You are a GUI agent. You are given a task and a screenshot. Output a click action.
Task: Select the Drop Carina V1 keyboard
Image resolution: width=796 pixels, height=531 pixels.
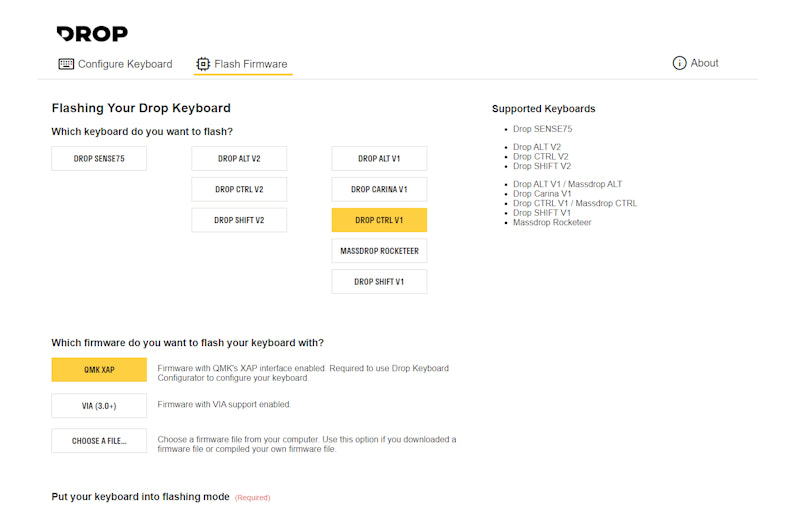click(379, 189)
